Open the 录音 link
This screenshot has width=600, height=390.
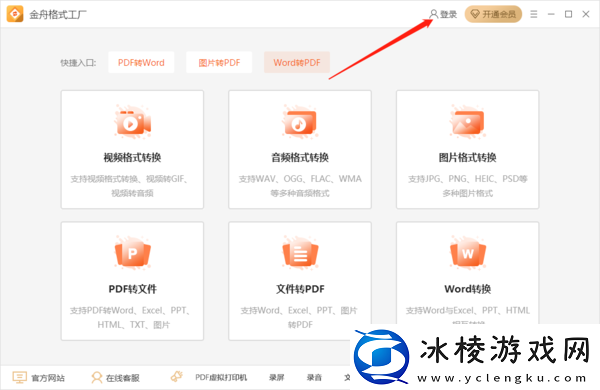314,378
